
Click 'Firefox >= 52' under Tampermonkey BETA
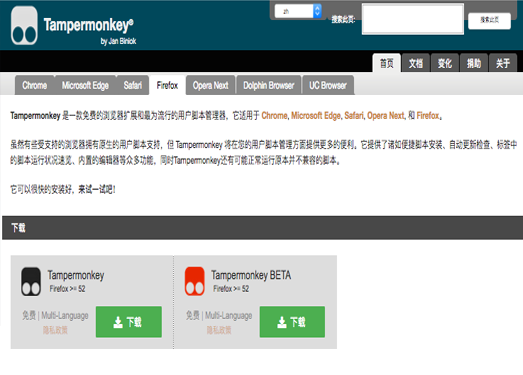click(x=231, y=289)
